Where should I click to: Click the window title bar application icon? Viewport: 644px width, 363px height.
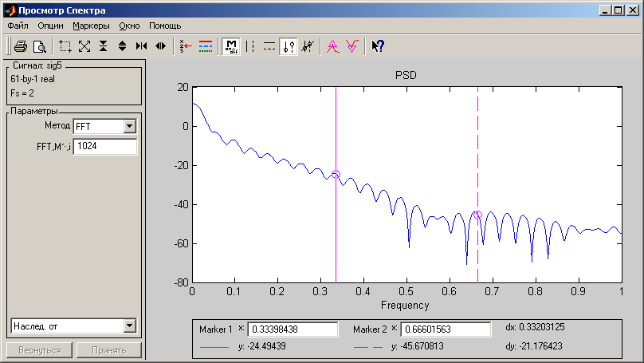click(x=10, y=10)
